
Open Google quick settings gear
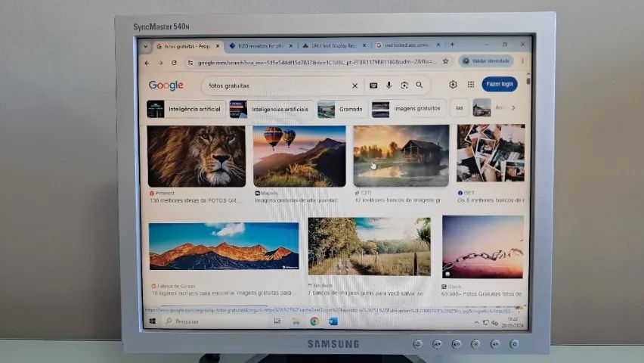click(x=453, y=84)
